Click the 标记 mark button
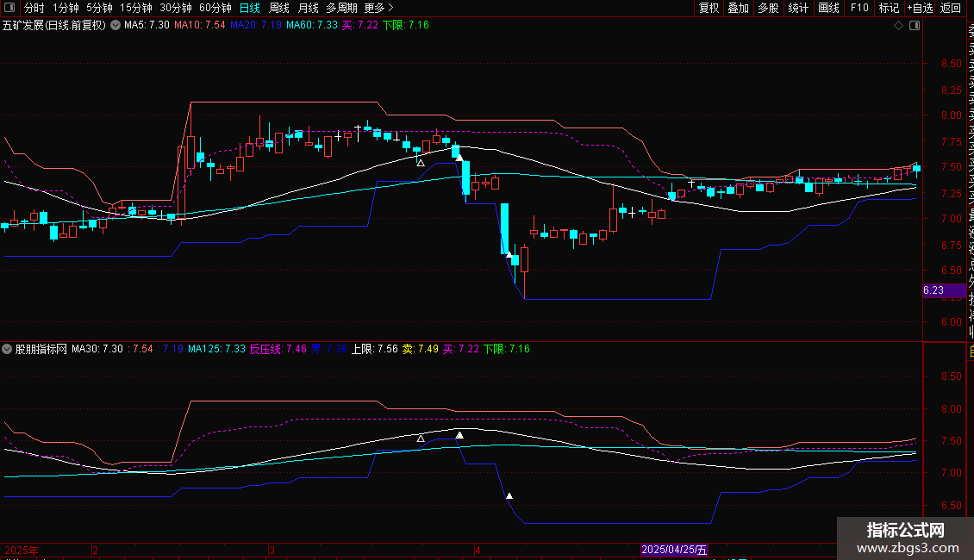The width and height of the screenshot is (974, 560). click(x=889, y=8)
